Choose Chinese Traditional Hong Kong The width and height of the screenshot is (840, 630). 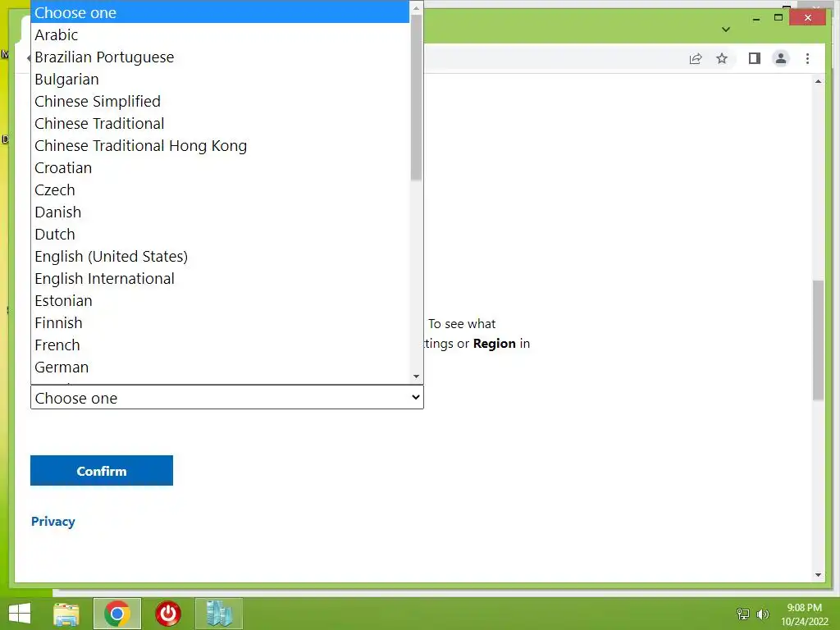coord(220,146)
